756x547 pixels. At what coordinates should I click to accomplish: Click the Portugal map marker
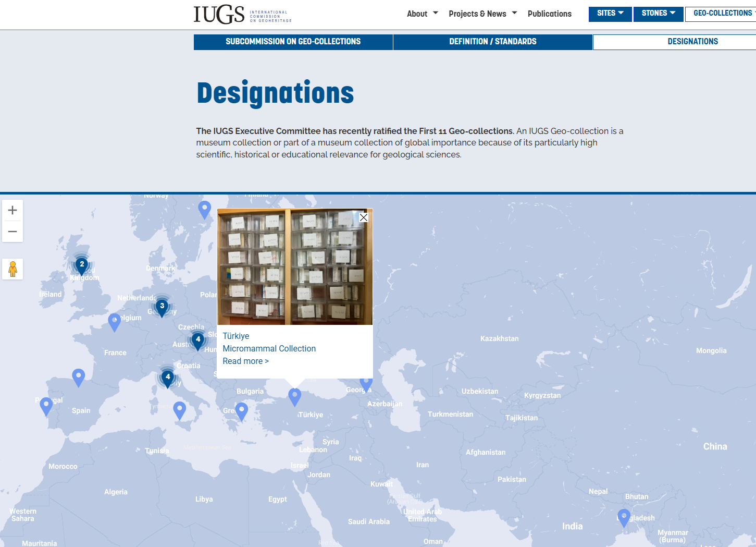pos(46,405)
